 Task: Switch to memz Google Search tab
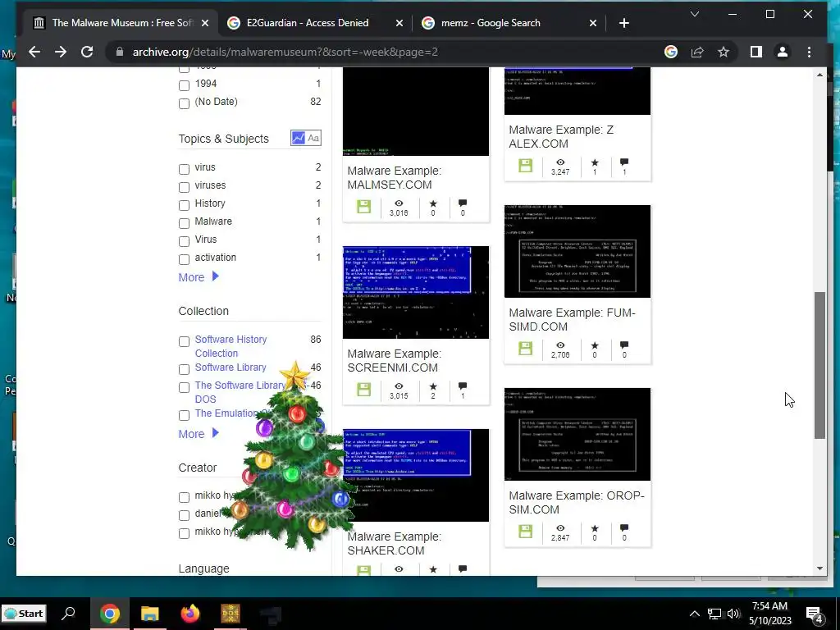pyautogui.click(x=490, y=23)
